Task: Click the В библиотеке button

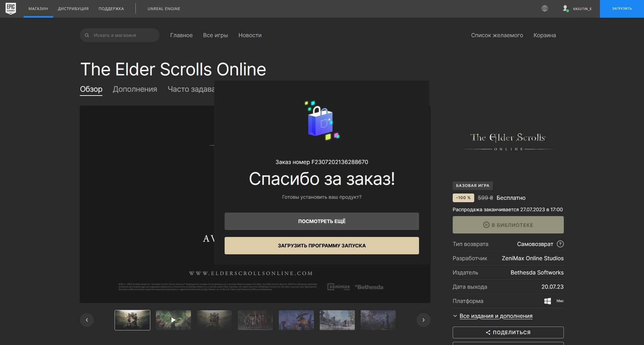Action: (508, 225)
